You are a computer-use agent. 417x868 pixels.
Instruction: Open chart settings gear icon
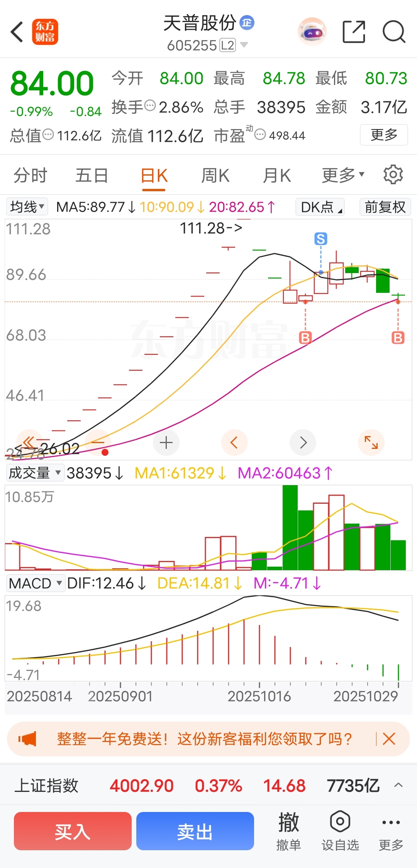393,175
